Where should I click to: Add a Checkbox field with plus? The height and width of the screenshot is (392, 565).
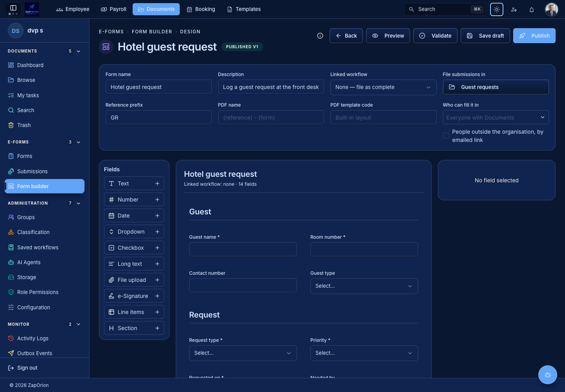[157, 248]
